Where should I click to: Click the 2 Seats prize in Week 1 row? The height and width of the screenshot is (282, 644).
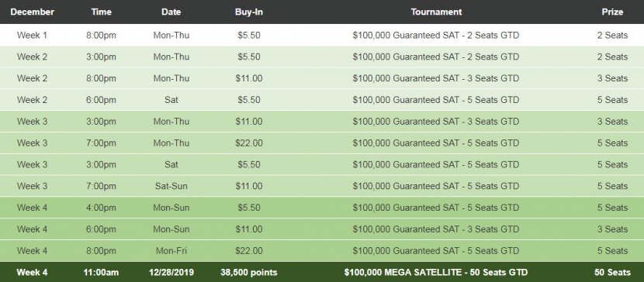[x=612, y=36]
